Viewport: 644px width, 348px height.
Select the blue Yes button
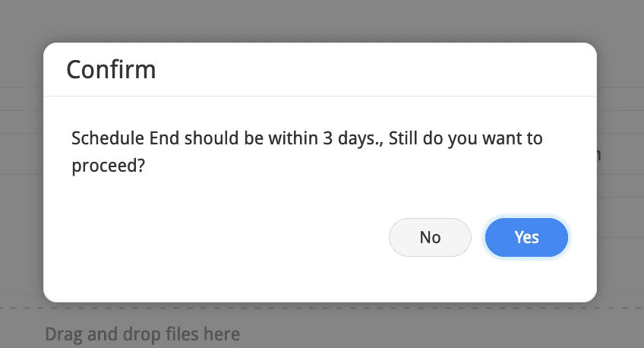pos(526,237)
